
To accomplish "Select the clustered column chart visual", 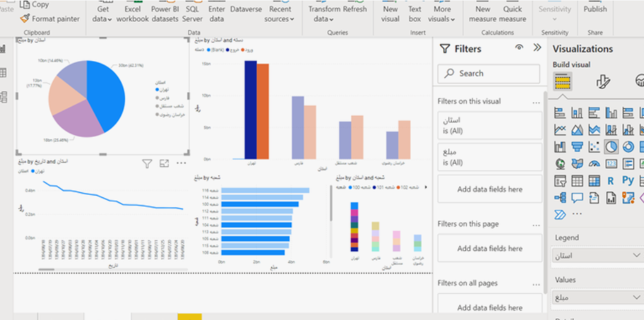I will tap(611, 113).
